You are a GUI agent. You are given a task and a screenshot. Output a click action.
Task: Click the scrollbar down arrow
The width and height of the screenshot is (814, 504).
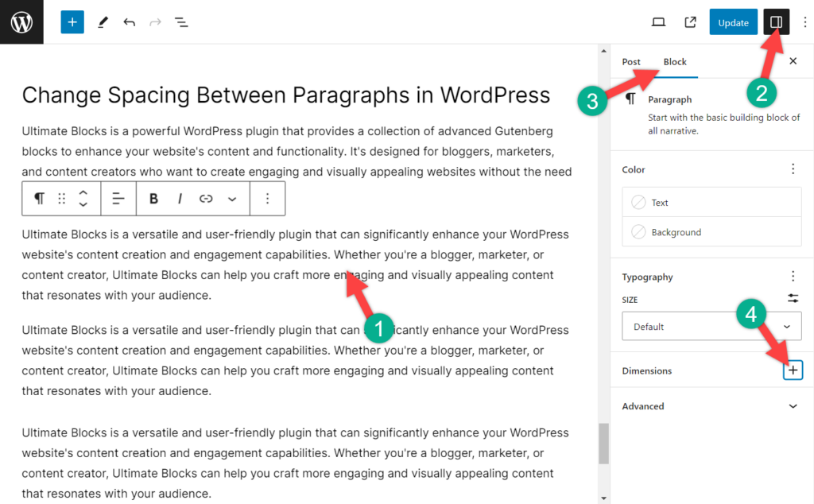pos(603,498)
